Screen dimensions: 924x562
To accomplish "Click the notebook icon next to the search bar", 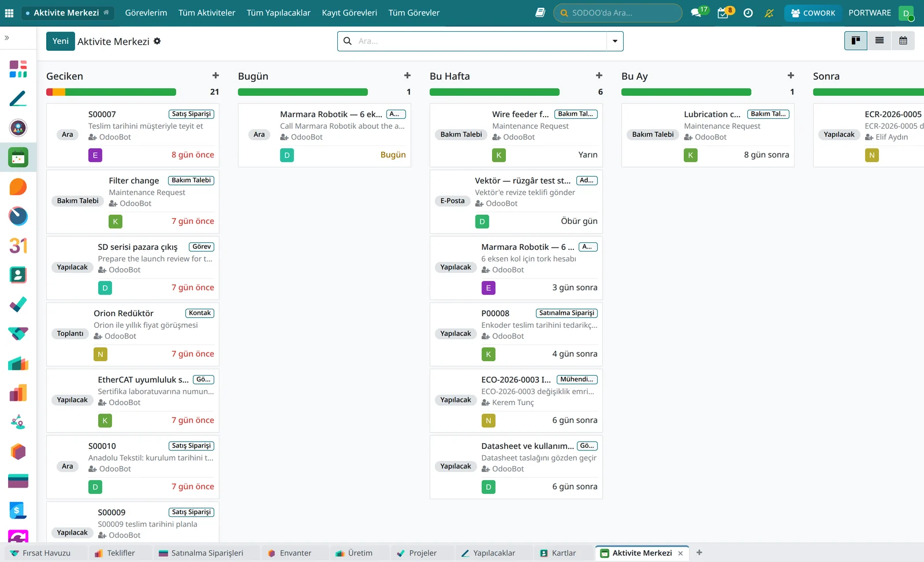I will [540, 13].
